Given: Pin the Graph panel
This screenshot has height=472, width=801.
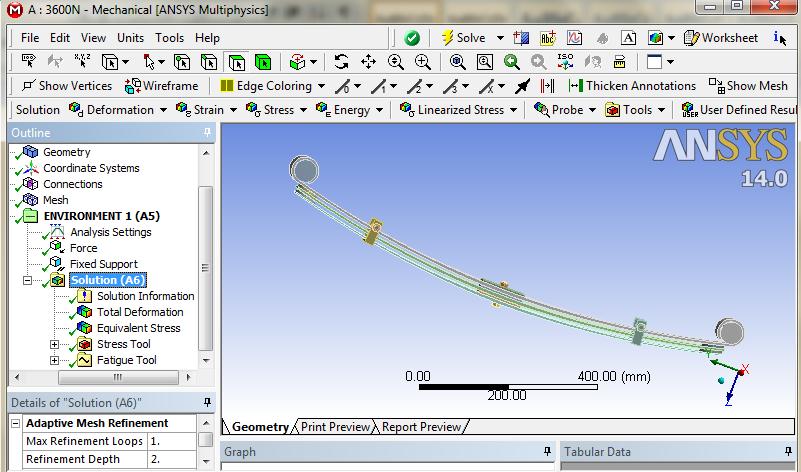Looking at the screenshot, I should coord(547,452).
